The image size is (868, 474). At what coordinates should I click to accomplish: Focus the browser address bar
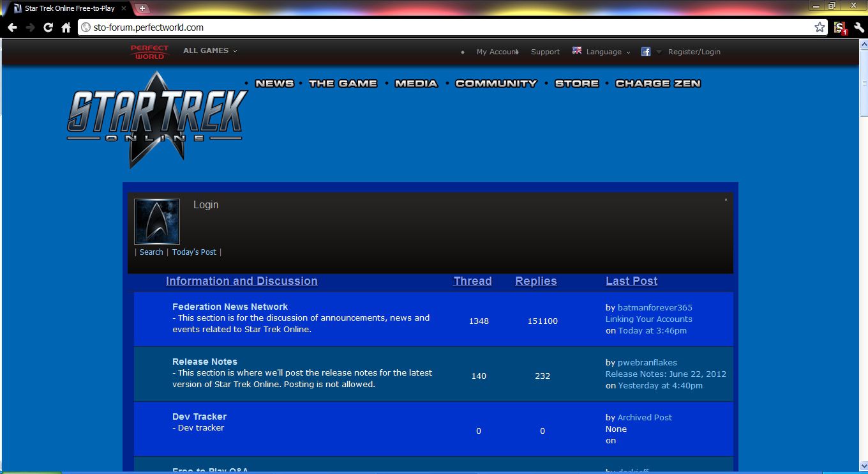click(447, 27)
